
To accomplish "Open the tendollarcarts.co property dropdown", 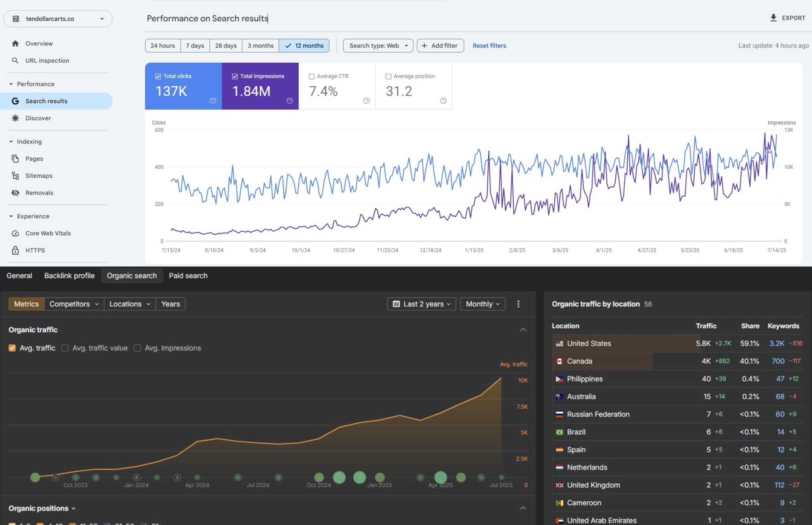I will coord(102,18).
